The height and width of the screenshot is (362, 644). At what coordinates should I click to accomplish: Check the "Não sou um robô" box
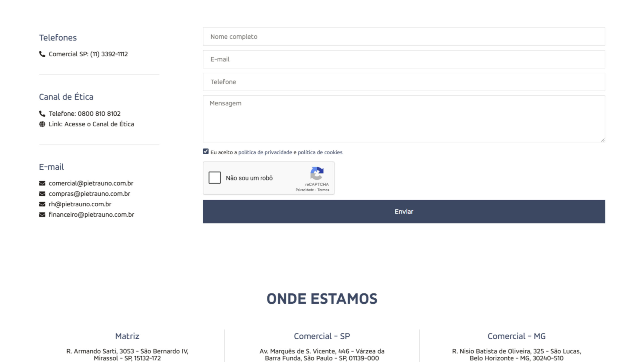tap(214, 178)
